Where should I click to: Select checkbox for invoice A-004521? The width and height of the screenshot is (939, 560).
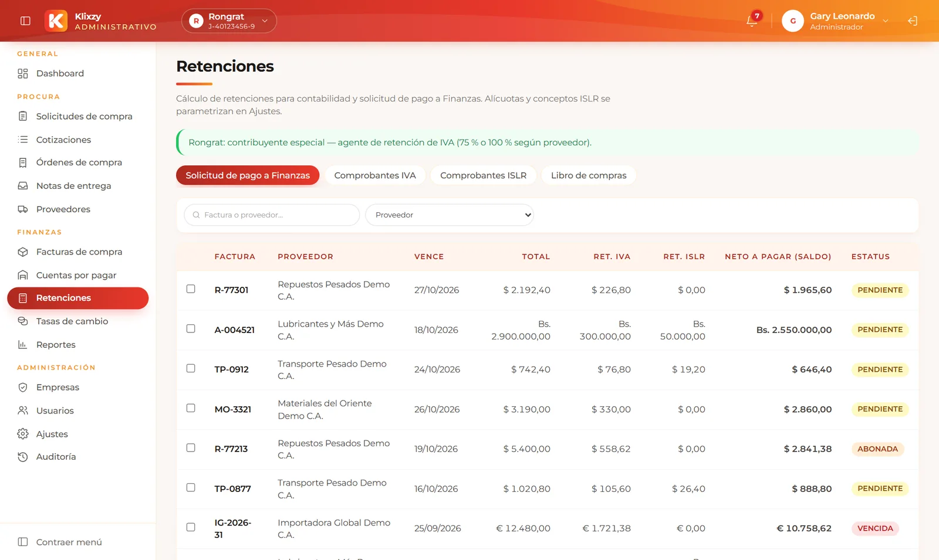click(191, 328)
